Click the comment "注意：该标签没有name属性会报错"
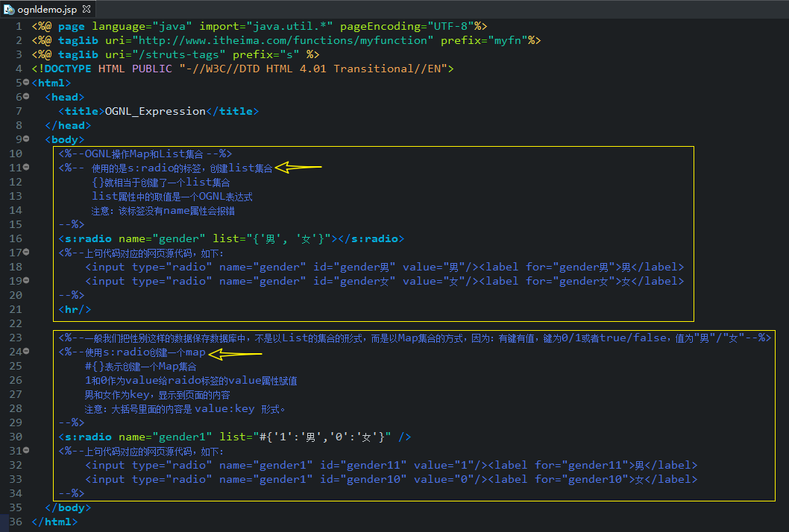 [x=163, y=211]
